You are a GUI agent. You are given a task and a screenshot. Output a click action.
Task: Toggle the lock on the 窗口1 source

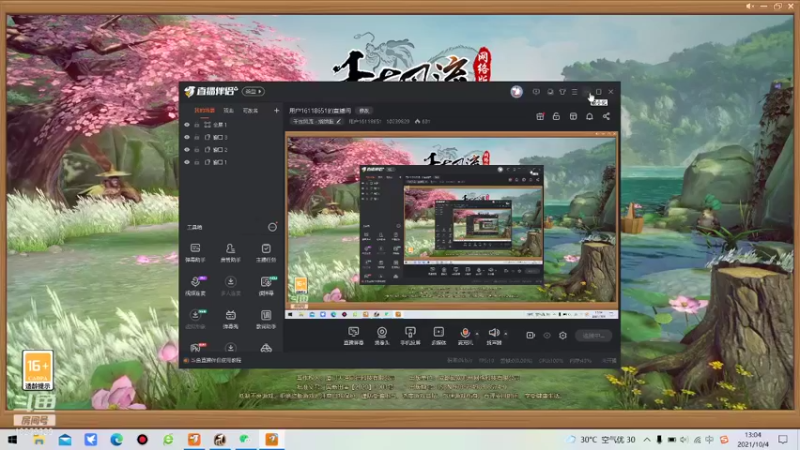(x=197, y=162)
